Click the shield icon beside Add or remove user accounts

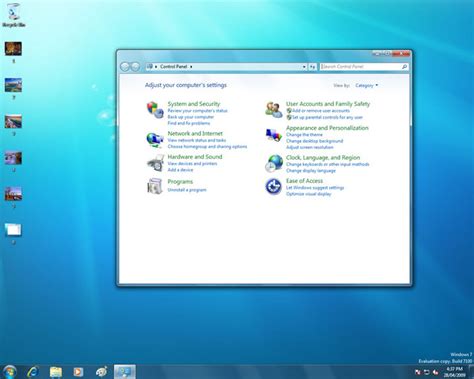coord(289,111)
